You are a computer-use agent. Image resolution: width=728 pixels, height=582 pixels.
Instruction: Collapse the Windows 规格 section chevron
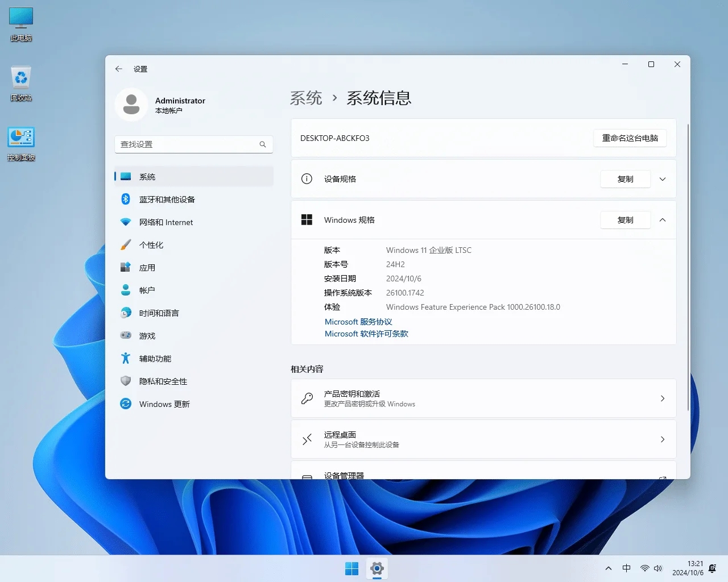tap(663, 220)
